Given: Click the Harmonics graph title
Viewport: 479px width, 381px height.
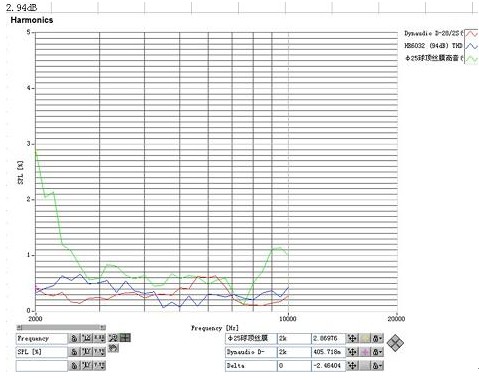Looking at the screenshot, I should click(x=32, y=20).
